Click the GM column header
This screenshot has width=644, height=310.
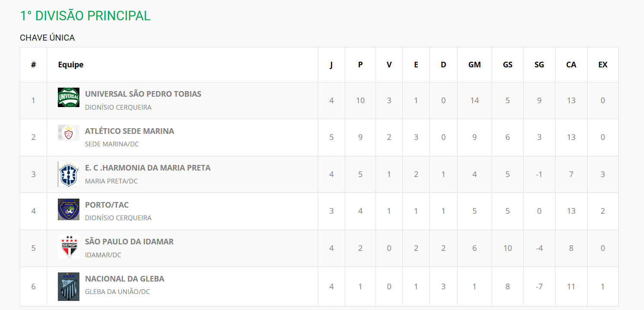click(x=474, y=65)
